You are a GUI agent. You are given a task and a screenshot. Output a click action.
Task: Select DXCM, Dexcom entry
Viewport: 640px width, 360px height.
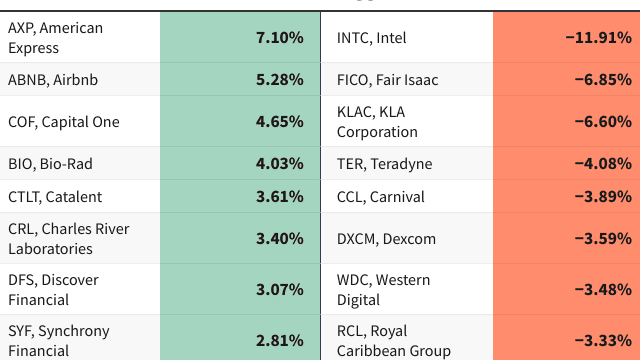click(x=386, y=239)
